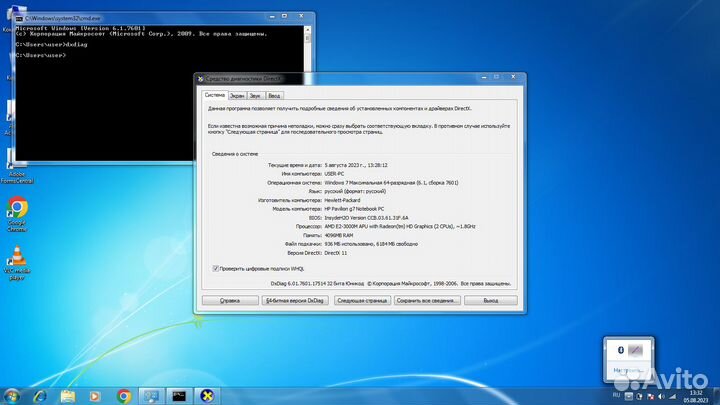The width and height of the screenshot is (720, 405).
Task: Click the Следующая страница button
Action: 362,300
